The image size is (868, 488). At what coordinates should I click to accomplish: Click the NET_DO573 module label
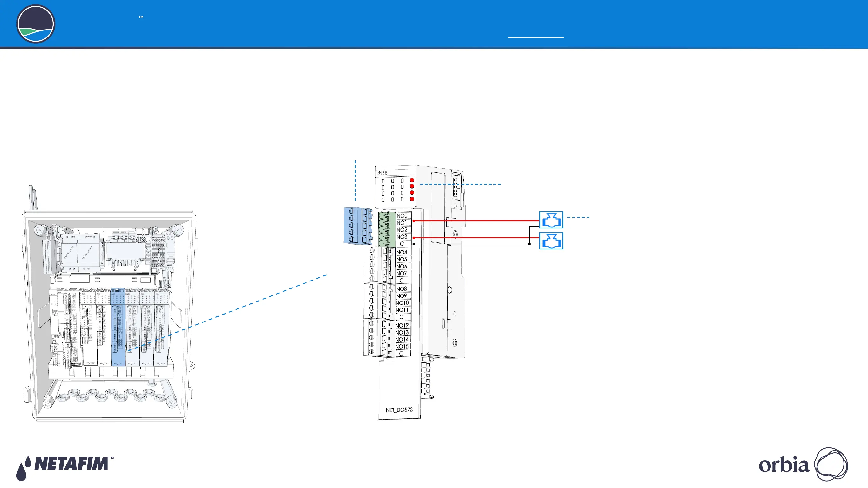tap(399, 410)
